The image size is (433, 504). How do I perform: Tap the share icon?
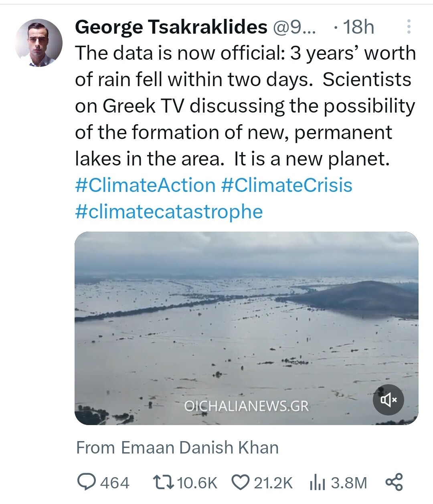[394, 482]
